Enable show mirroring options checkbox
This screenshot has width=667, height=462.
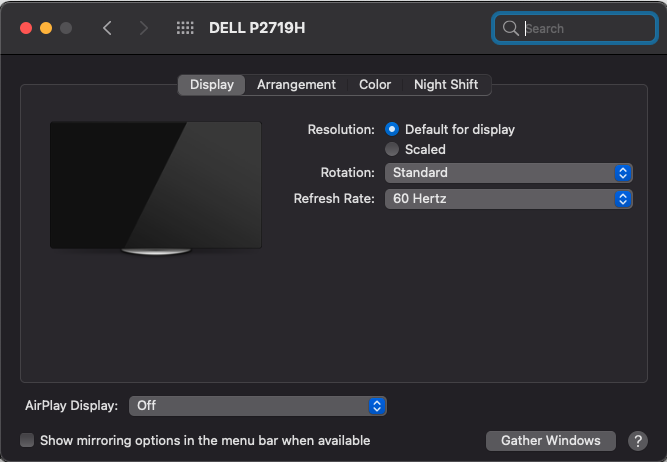(27, 440)
